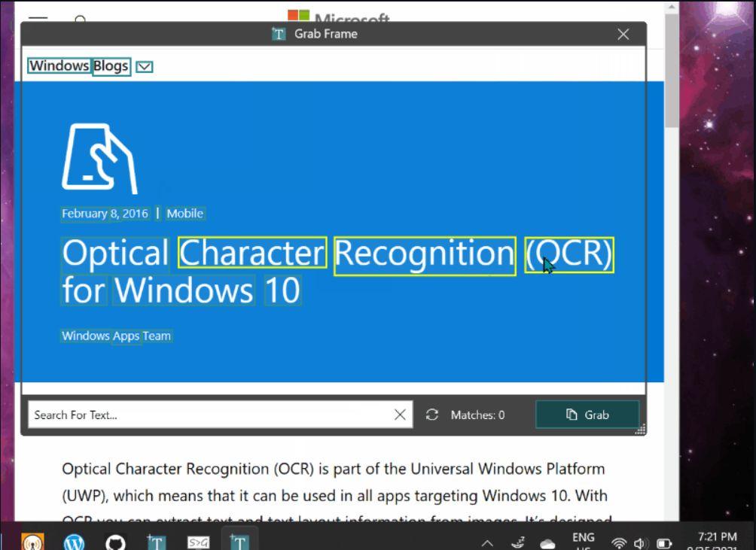Show hidden system tray icons chevron

click(487, 543)
